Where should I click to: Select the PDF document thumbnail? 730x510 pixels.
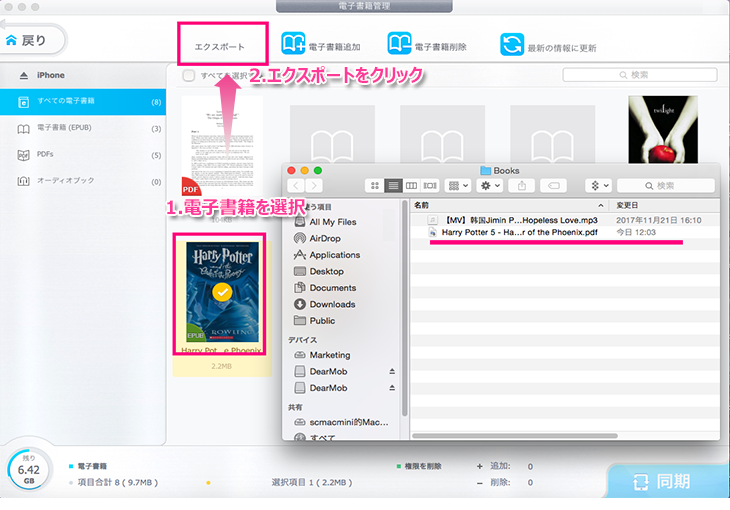pyautogui.click(x=222, y=145)
